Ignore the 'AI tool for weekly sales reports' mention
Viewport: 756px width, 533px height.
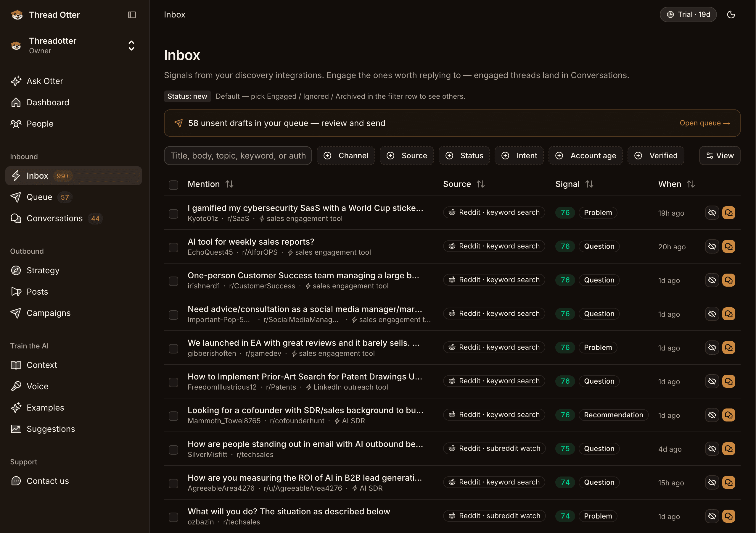tap(712, 246)
